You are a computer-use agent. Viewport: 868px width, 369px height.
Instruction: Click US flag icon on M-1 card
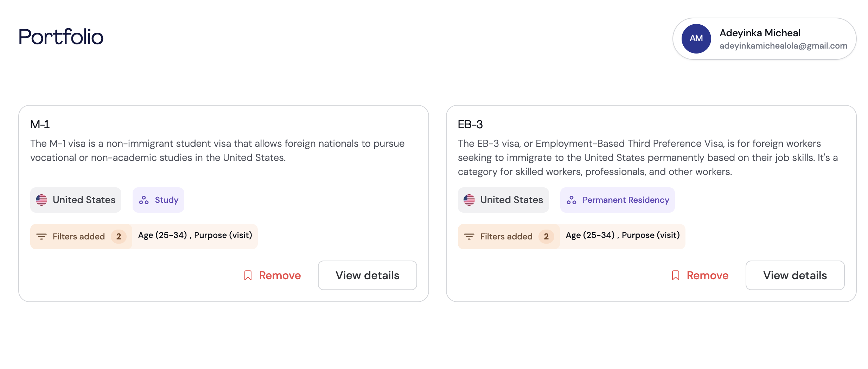42,200
